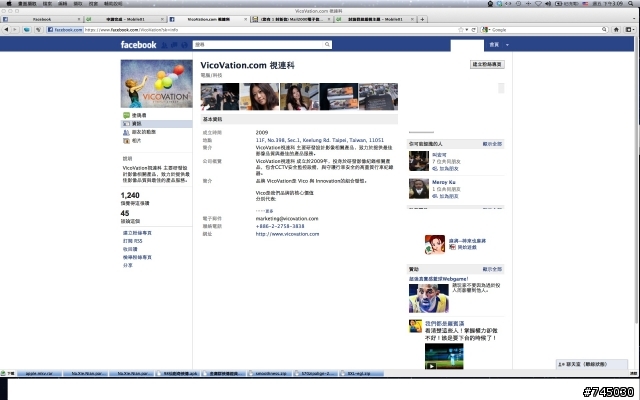Click the facebook.com site identity badge

64,29
